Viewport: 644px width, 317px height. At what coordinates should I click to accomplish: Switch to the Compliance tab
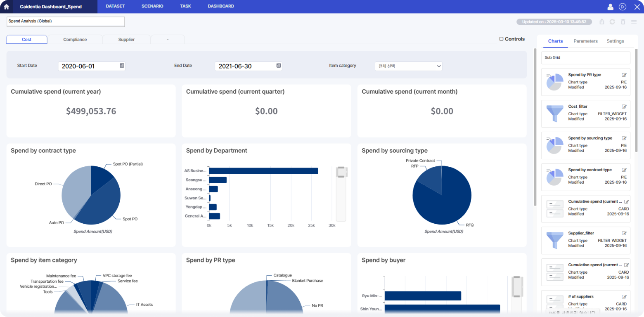coord(75,40)
